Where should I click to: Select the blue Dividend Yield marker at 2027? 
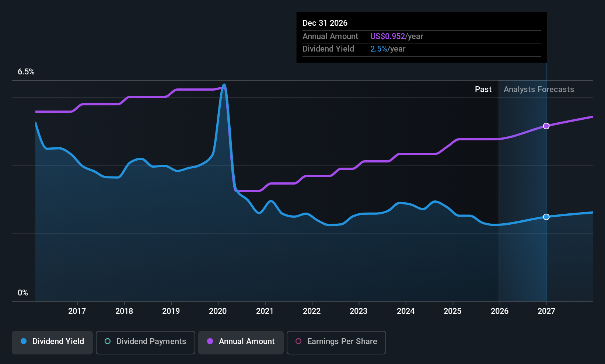546,217
